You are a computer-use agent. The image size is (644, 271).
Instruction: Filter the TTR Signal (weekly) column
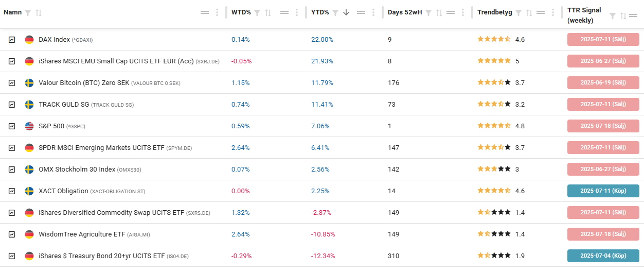(613, 16)
